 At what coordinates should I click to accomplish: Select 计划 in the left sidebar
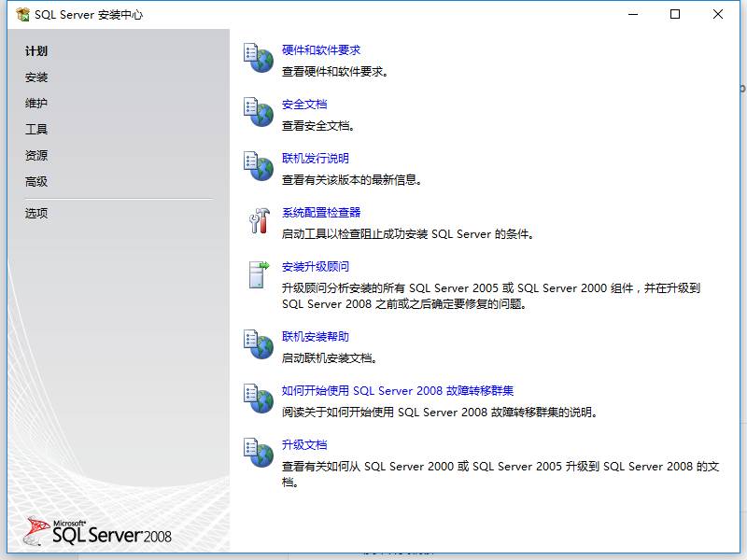coord(36,51)
